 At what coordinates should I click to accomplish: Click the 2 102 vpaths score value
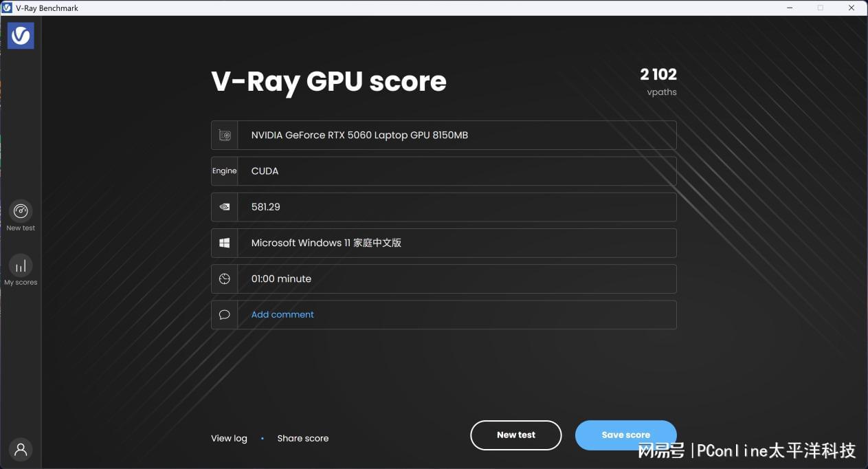[x=658, y=74]
